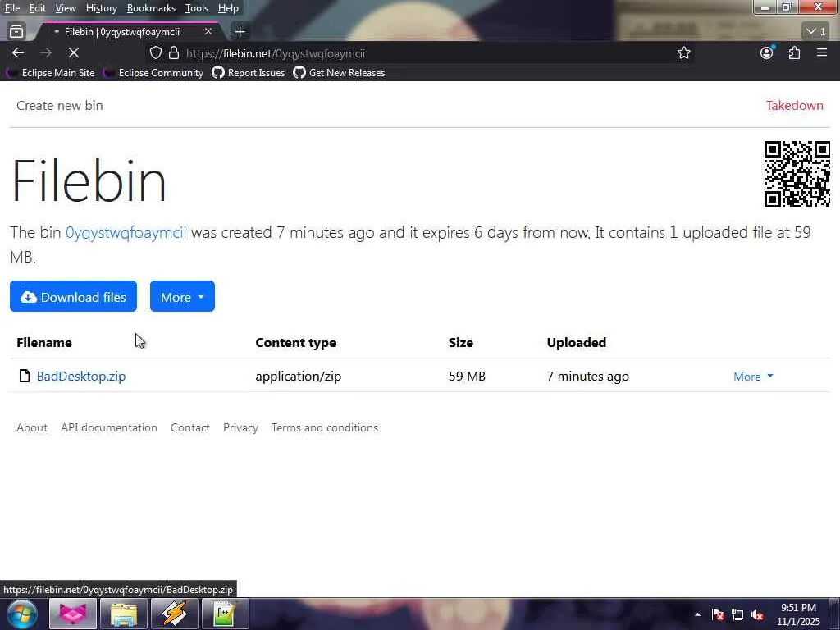Click the Filebin QR code image

[x=797, y=174]
